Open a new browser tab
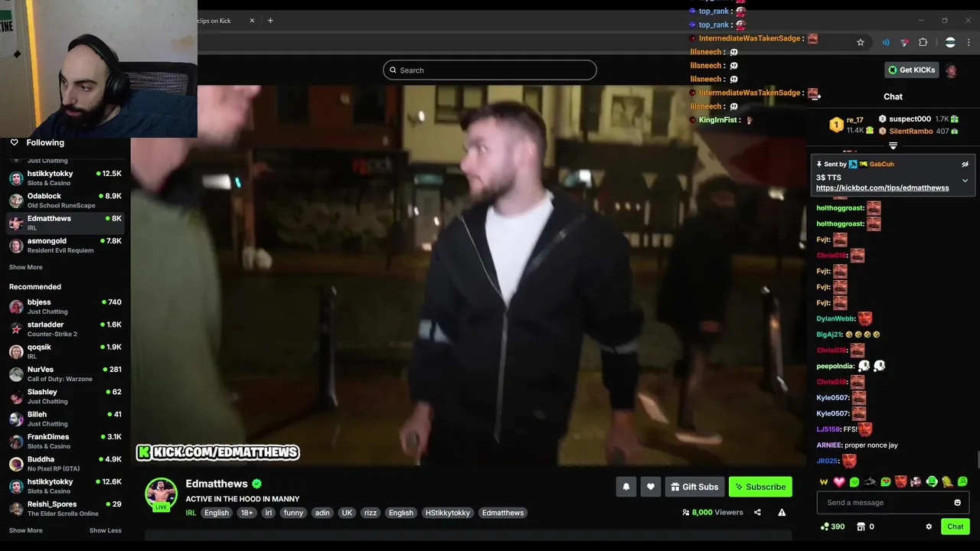980x551 pixels. [x=270, y=21]
